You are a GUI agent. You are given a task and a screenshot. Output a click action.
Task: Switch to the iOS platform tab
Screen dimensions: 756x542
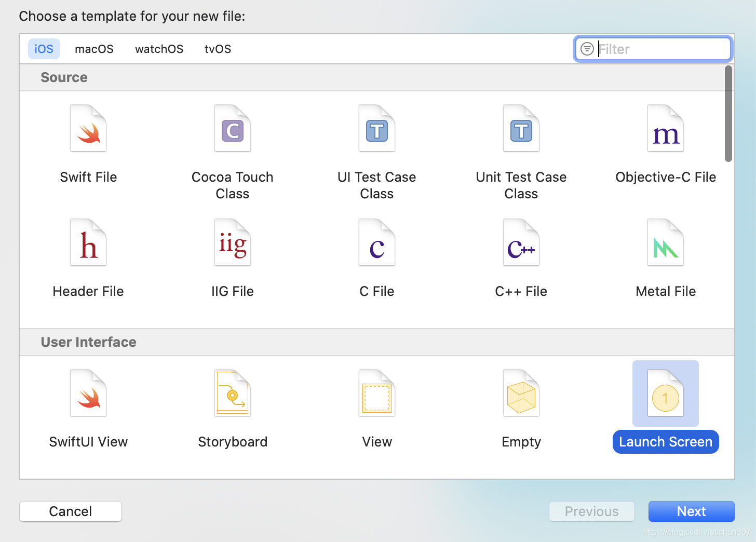44,49
